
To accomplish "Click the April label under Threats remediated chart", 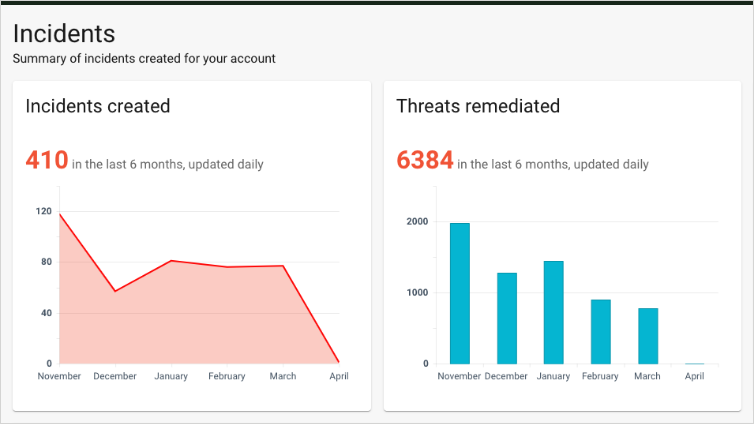I will [694, 377].
